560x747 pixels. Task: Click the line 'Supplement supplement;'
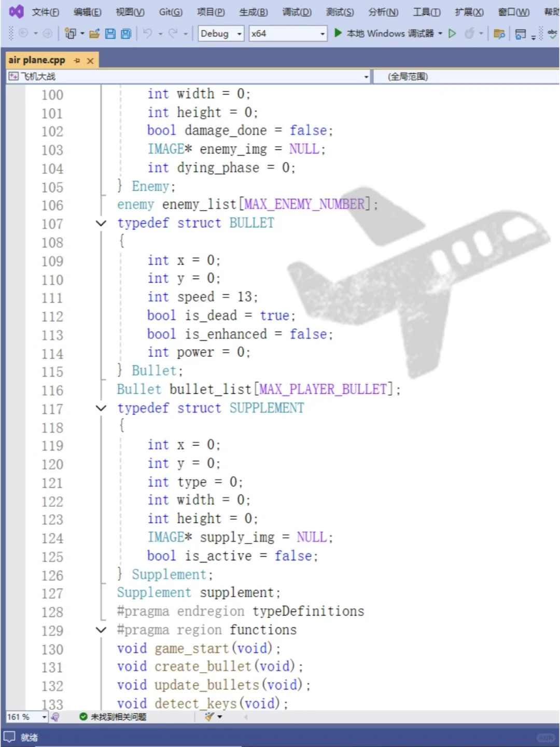click(x=199, y=592)
